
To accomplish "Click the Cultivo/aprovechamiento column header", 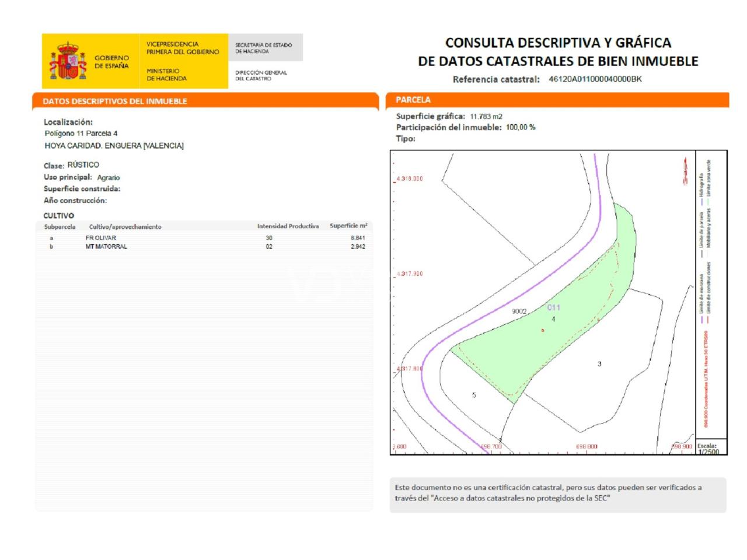I will 125,227.
